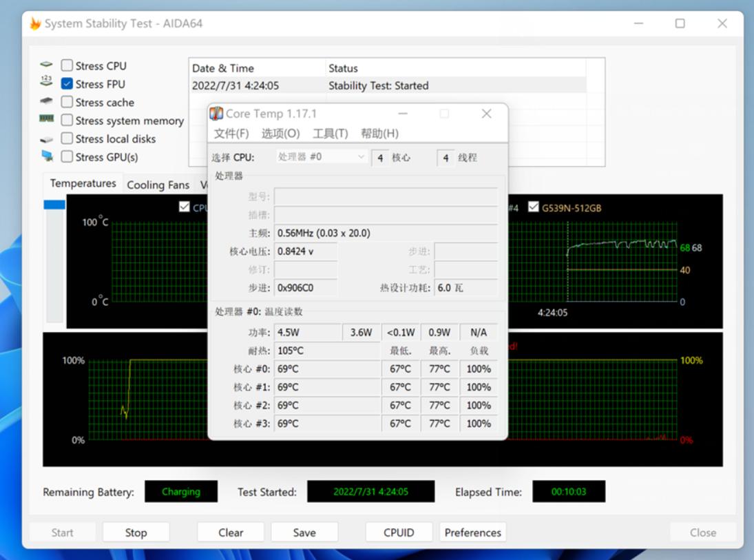Click the monitor icon beside Stress GPU(s)
The height and width of the screenshot is (560, 754).
point(46,156)
